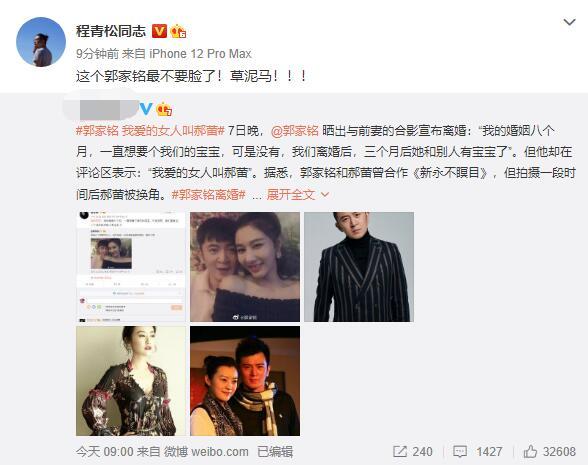Open the 程青松同志 username link

[x=111, y=31]
